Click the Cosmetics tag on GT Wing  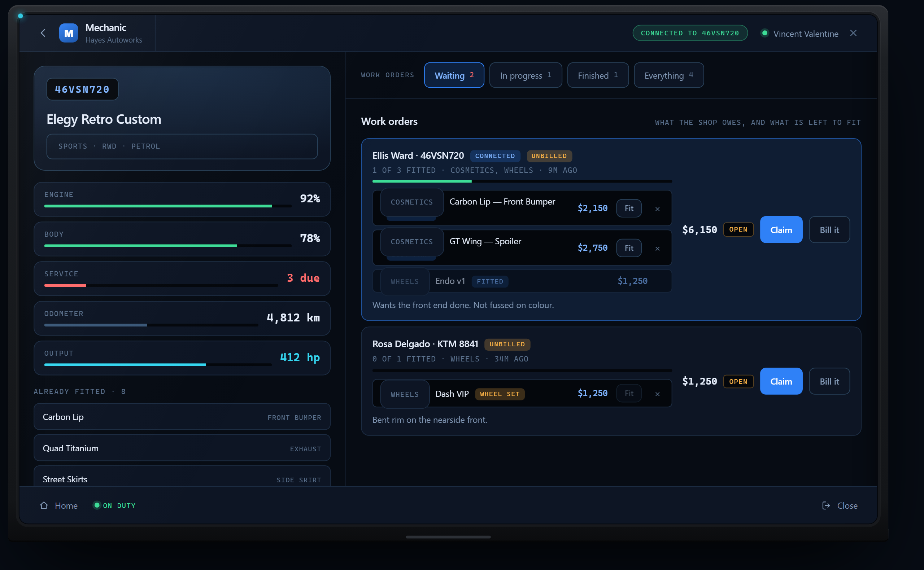[x=412, y=242]
